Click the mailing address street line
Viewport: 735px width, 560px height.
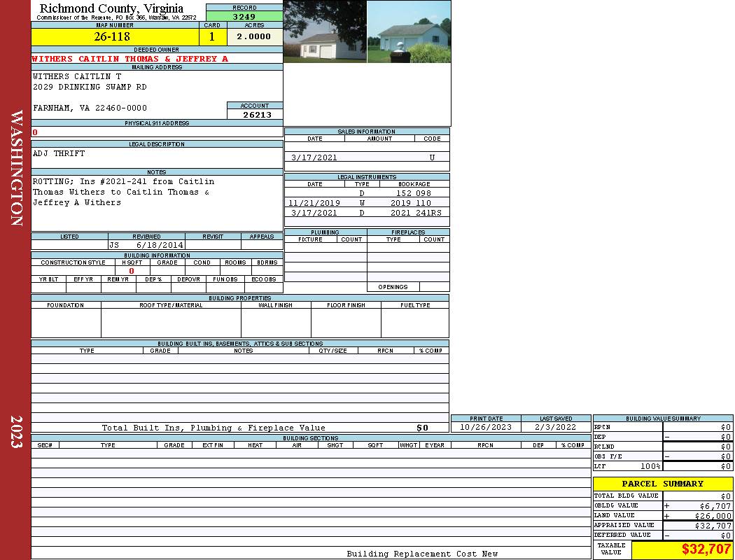[x=90, y=87]
